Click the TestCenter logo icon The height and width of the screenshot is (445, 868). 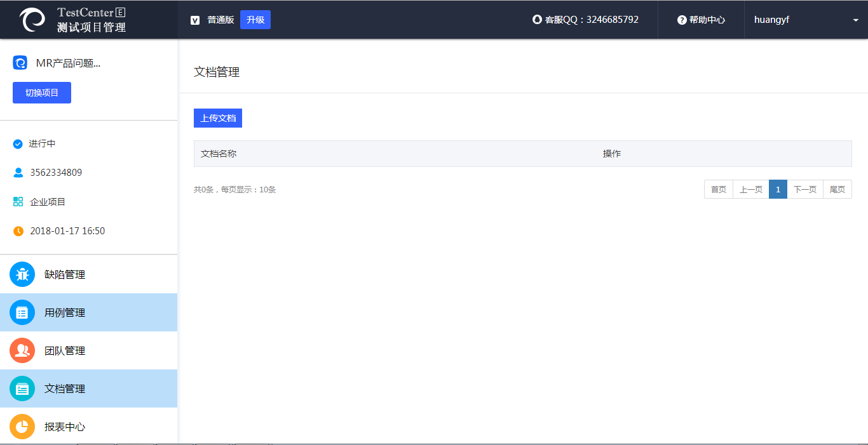tap(32, 20)
